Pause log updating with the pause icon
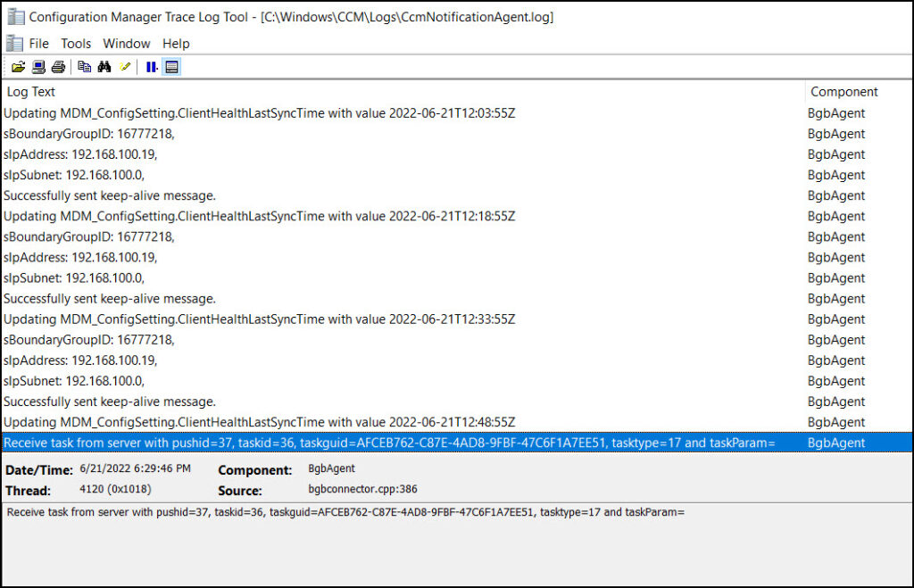 click(152, 67)
